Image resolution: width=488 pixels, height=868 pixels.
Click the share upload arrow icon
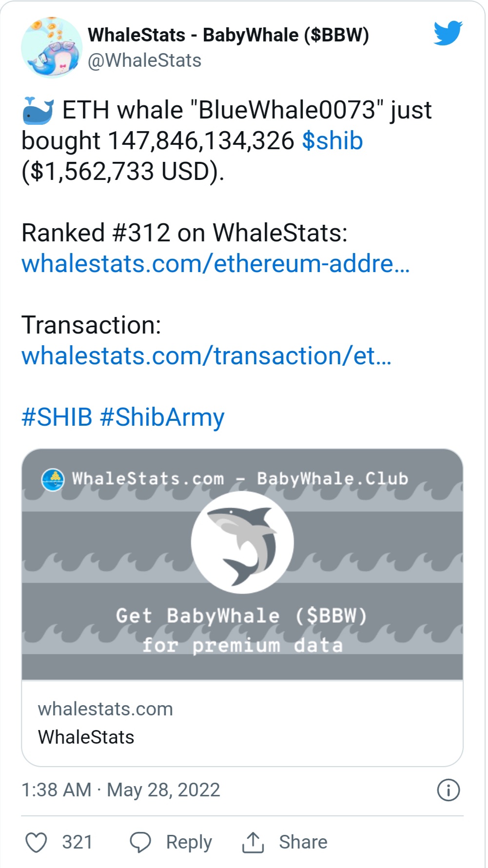coord(253,842)
